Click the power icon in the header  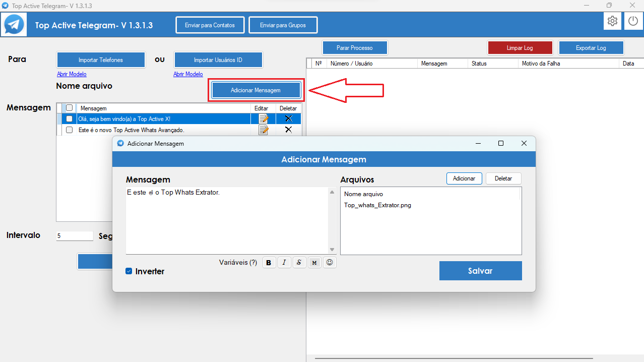(x=633, y=21)
